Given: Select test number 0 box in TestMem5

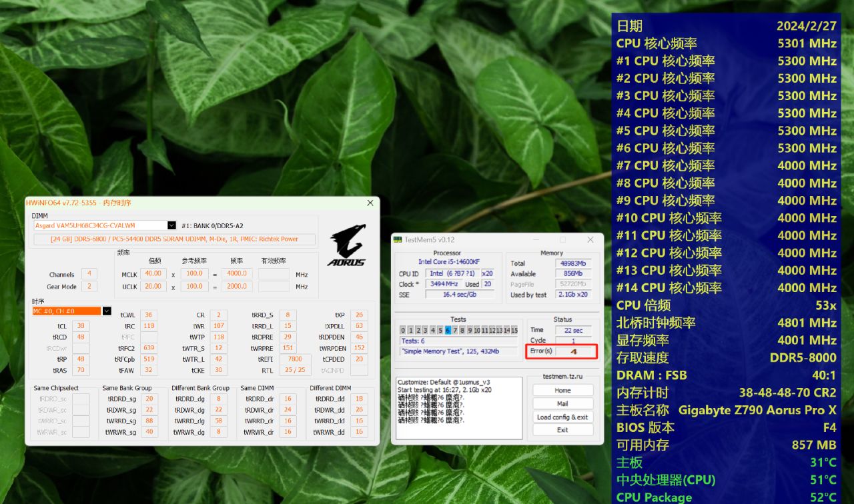Looking at the screenshot, I should coord(403,330).
